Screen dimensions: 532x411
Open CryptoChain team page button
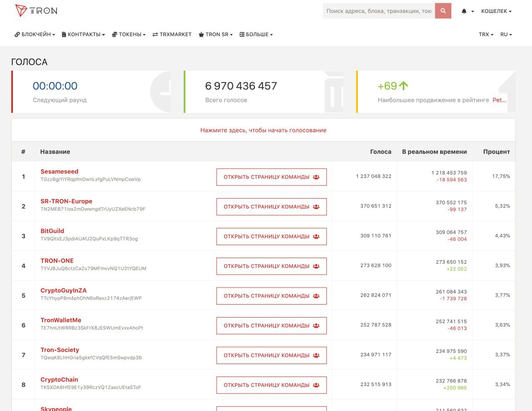pos(271,385)
